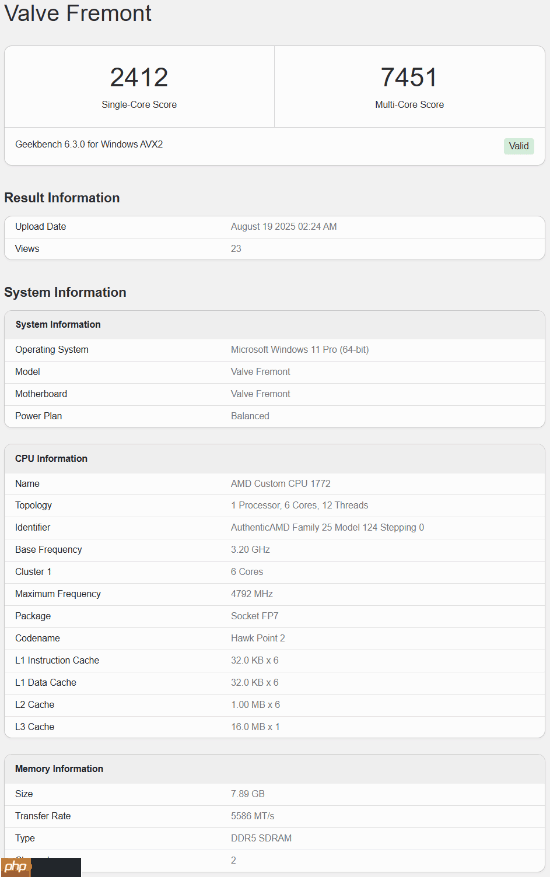Select maximum frequency 4792 MHz

pyautogui.click(x=252, y=594)
